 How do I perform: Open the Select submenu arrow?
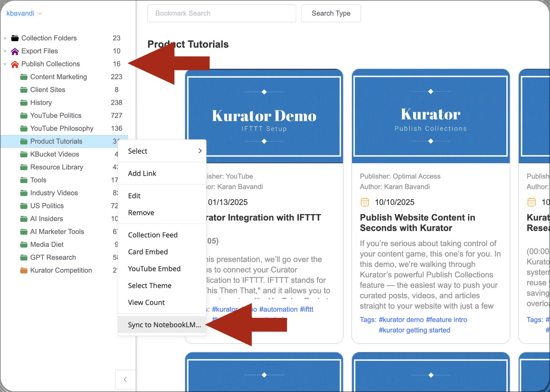[200, 151]
